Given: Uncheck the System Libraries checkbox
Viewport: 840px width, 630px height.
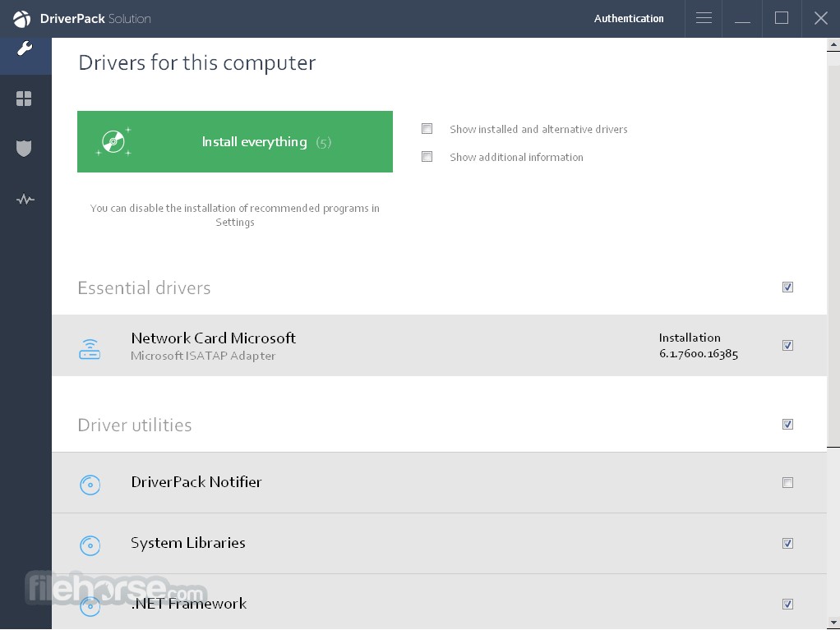Looking at the screenshot, I should (x=787, y=544).
